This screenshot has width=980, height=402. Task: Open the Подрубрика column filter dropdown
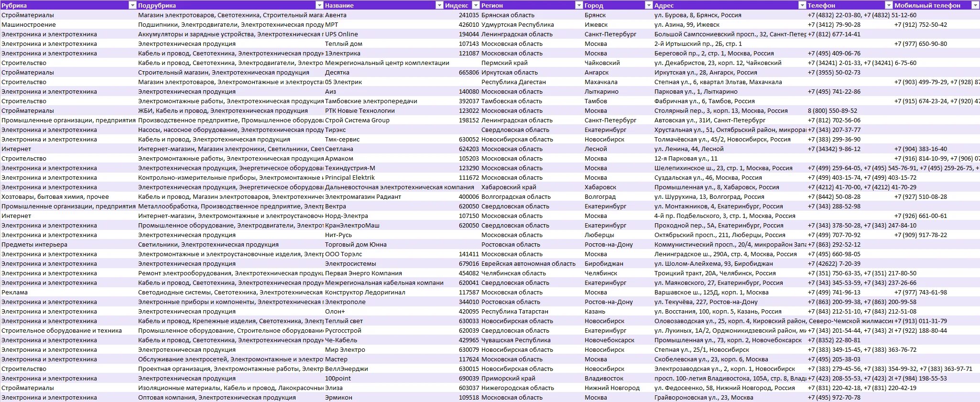(319, 5)
